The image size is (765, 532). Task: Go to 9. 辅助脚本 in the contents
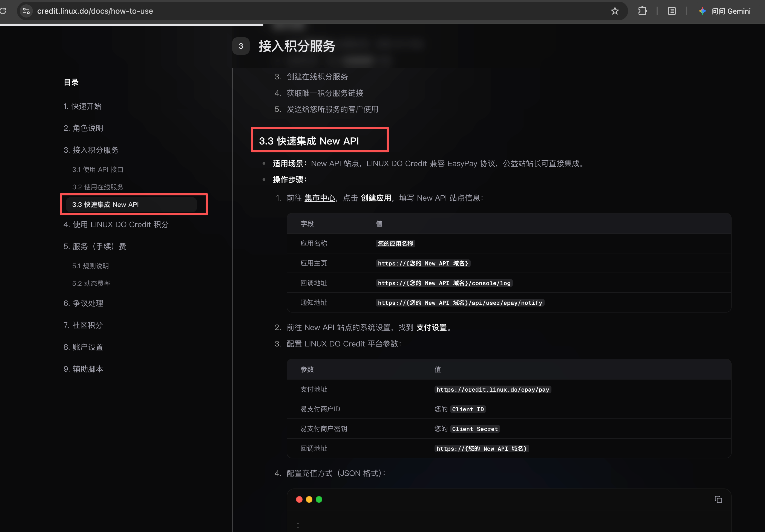pyautogui.click(x=83, y=369)
